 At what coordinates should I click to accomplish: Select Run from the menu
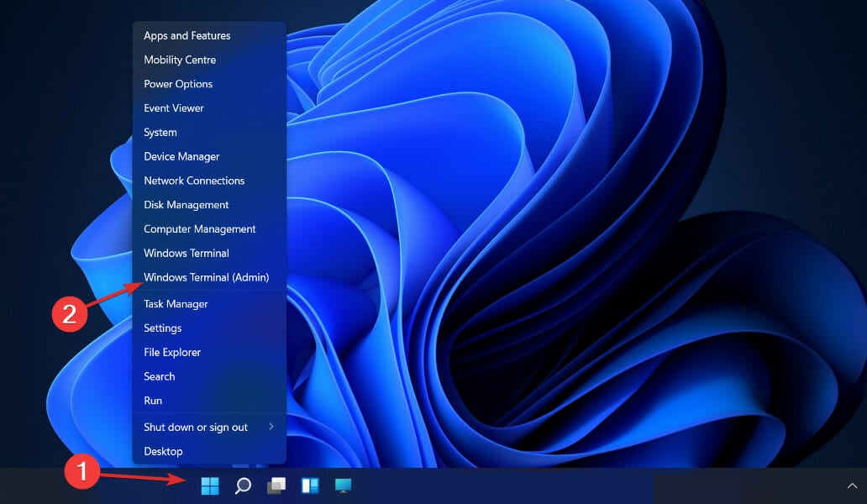pos(153,401)
